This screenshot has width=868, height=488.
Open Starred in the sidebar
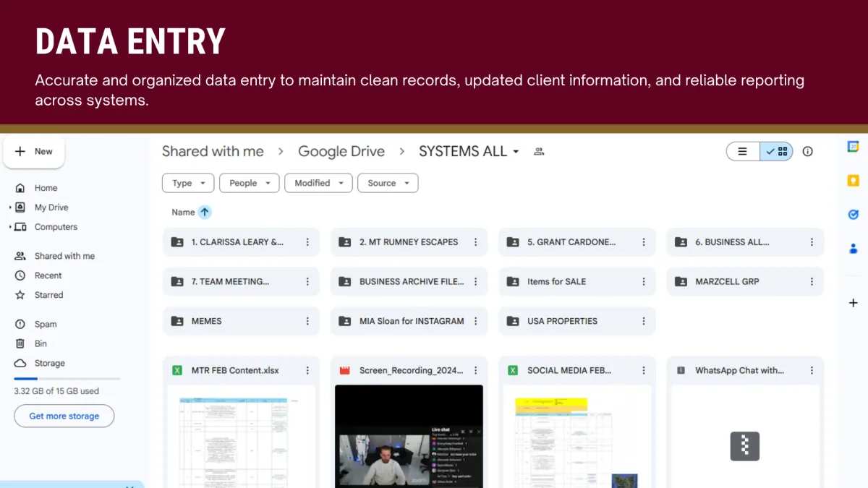point(48,295)
